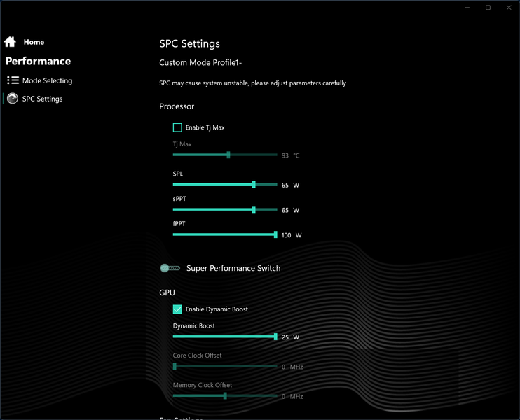The width and height of the screenshot is (520, 420).
Task: Click the GPU section heading
Action: tap(167, 293)
